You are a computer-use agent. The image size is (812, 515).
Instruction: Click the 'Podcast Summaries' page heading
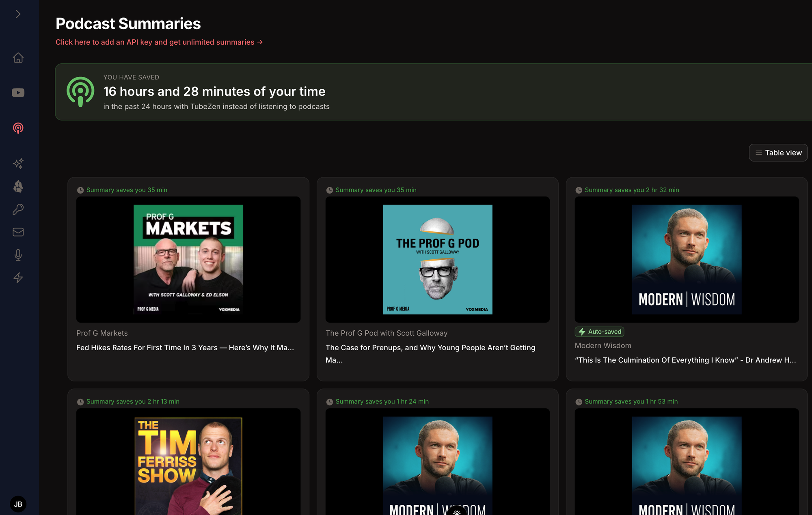[128, 24]
